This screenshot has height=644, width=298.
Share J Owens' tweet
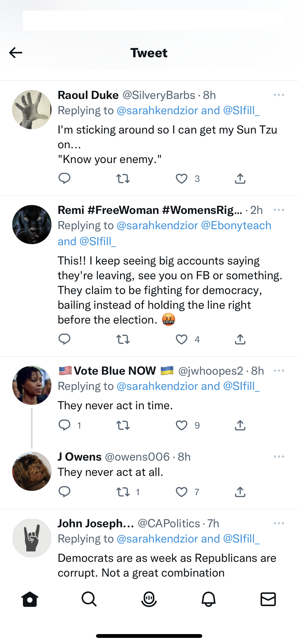(240, 492)
